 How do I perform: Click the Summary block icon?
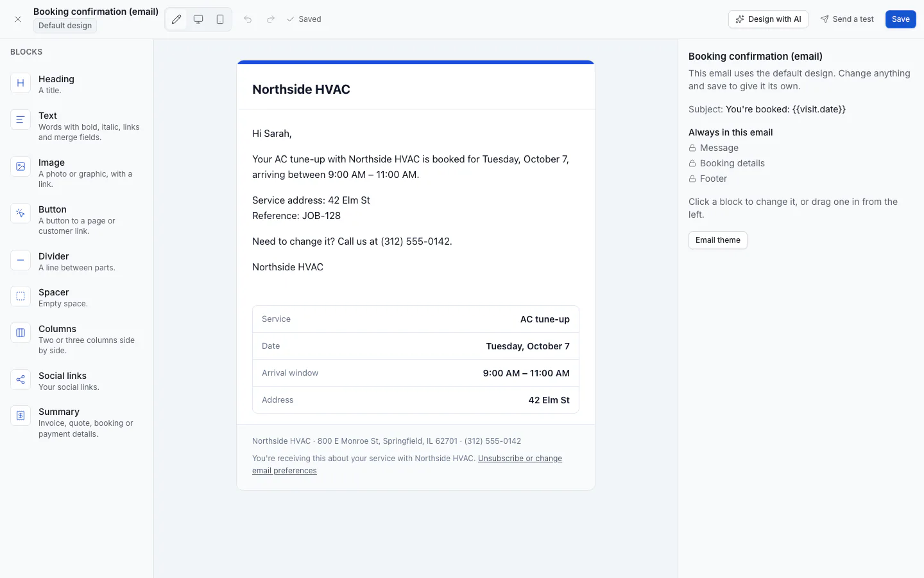[x=21, y=416]
